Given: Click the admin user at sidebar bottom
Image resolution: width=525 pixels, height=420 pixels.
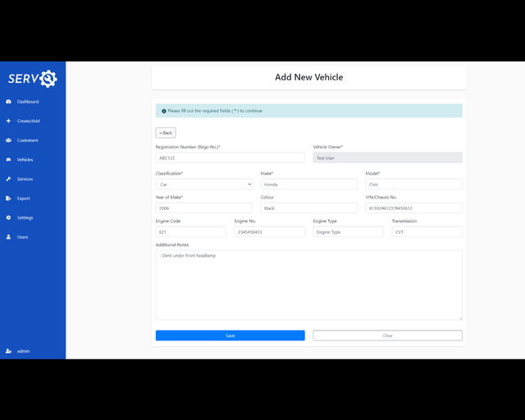Looking at the screenshot, I should pos(23,351).
